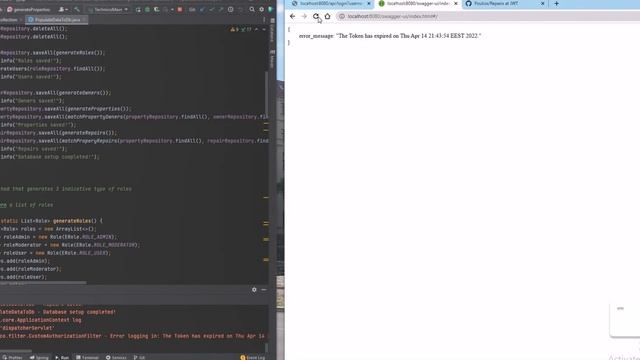The height and width of the screenshot is (360, 640).
Task: Click the browser back arrow
Action: click(292, 16)
